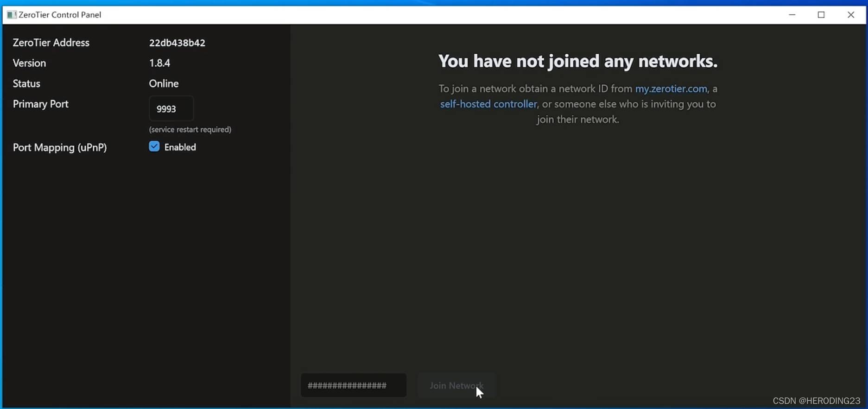
Task: Click the Enabled label for port mapping
Action: click(x=180, y=147)
